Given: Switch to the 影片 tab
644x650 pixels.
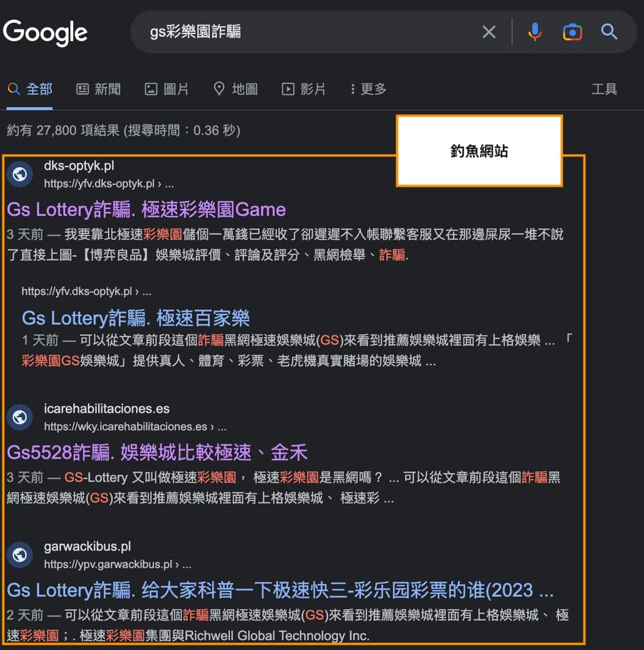Looking at the screenshot, I should (x=304, y=89).
